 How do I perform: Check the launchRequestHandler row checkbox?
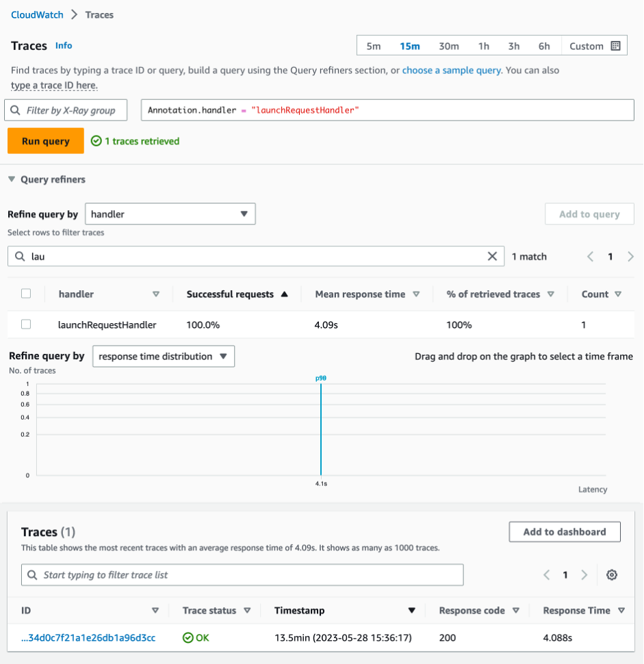click(x=26, y=324)
